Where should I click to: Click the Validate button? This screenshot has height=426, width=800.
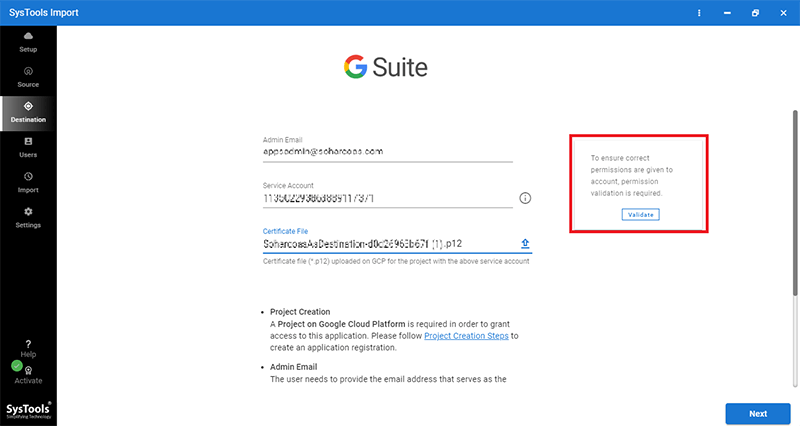coord(640,215)
